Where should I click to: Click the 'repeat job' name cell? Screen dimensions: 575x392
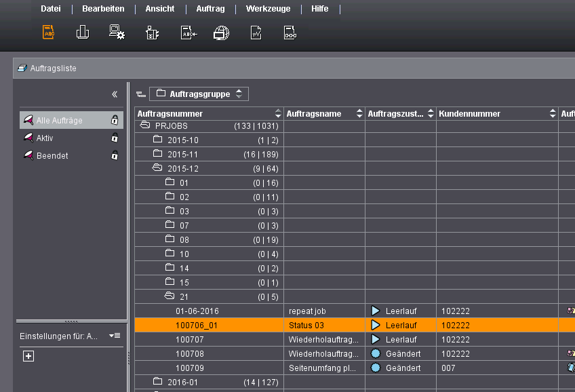324,311
